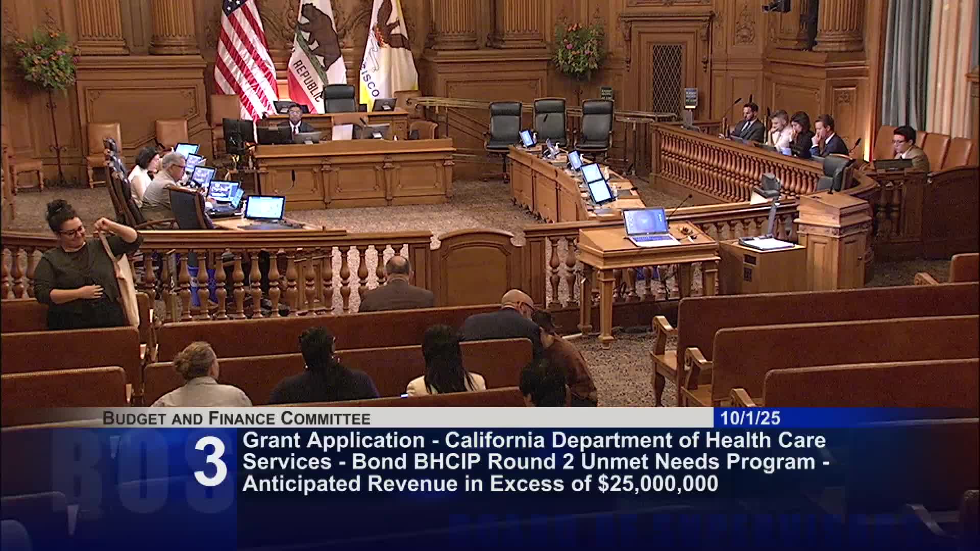
Task: Click the Grant Application caption text
Action: coord(333,440)
